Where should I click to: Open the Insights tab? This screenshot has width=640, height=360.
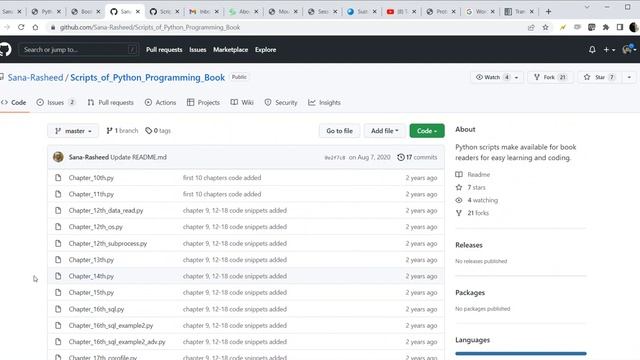324,102
